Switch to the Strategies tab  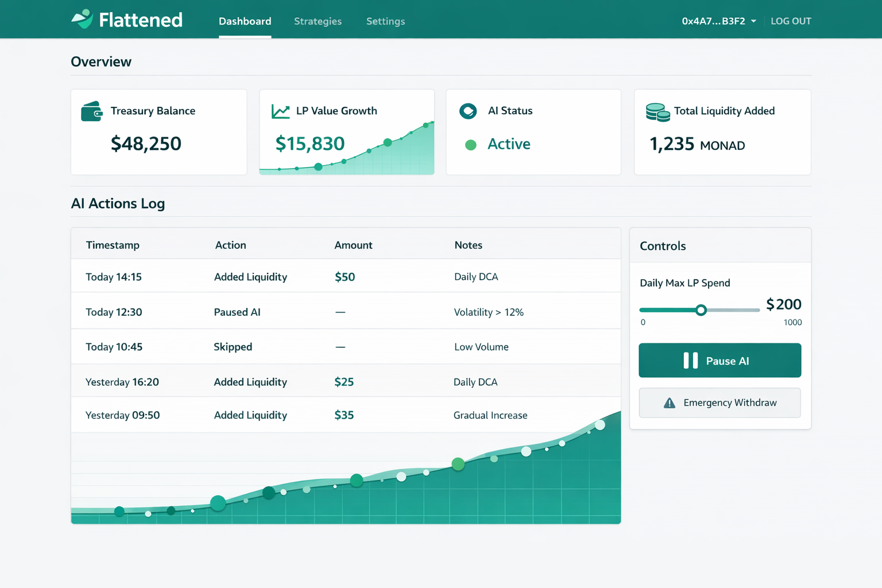pyautogui.click(x=318, y=21)
